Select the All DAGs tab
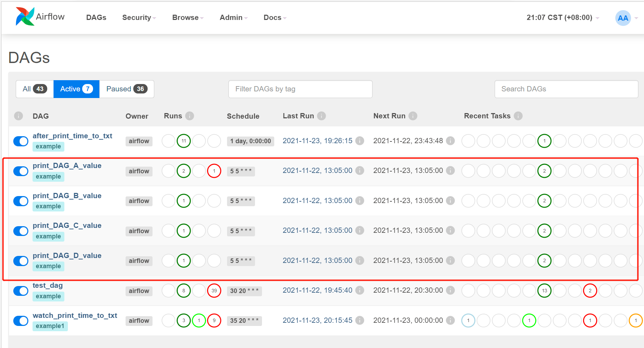644x348 pixels. [34, 89]
